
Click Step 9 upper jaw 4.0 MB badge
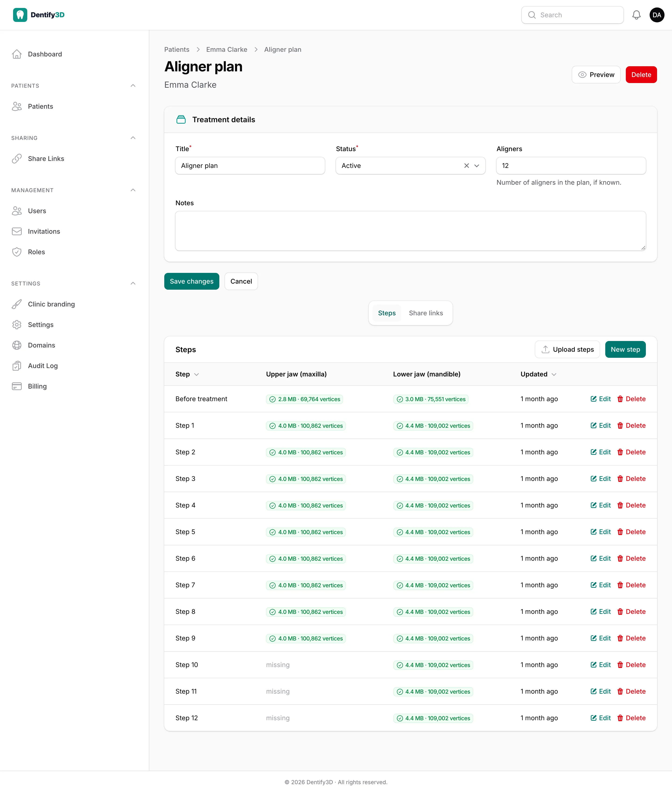point(306,638)
